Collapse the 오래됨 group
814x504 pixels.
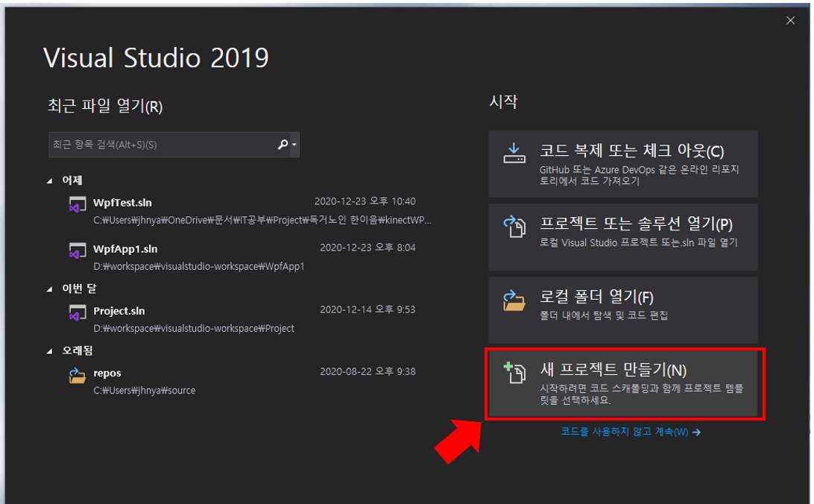(50, 351)
